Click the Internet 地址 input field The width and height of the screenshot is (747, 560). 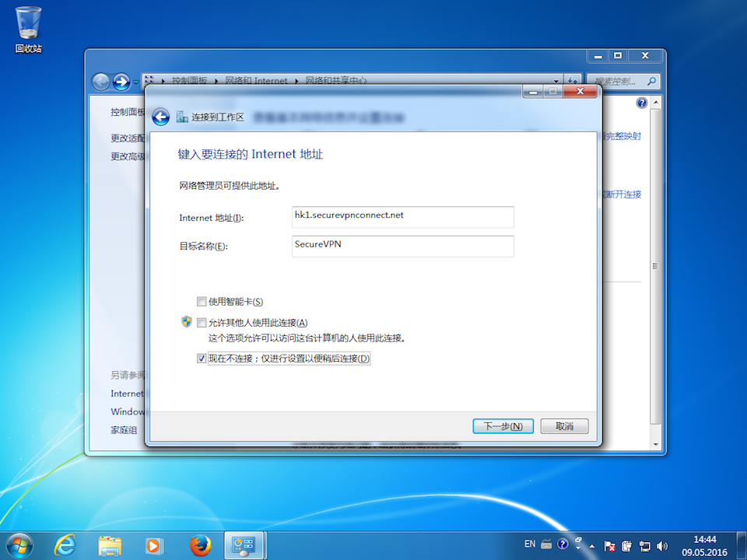pos(402,217)
